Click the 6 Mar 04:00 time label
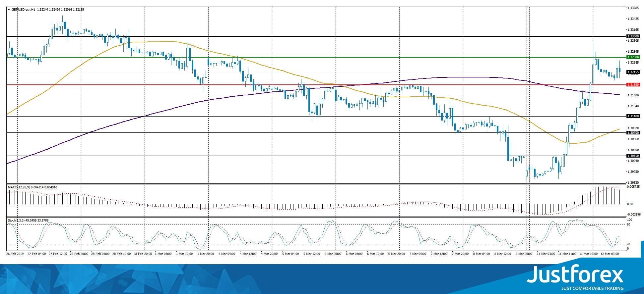This screenshot has width=644, height=294. point(354,254)
